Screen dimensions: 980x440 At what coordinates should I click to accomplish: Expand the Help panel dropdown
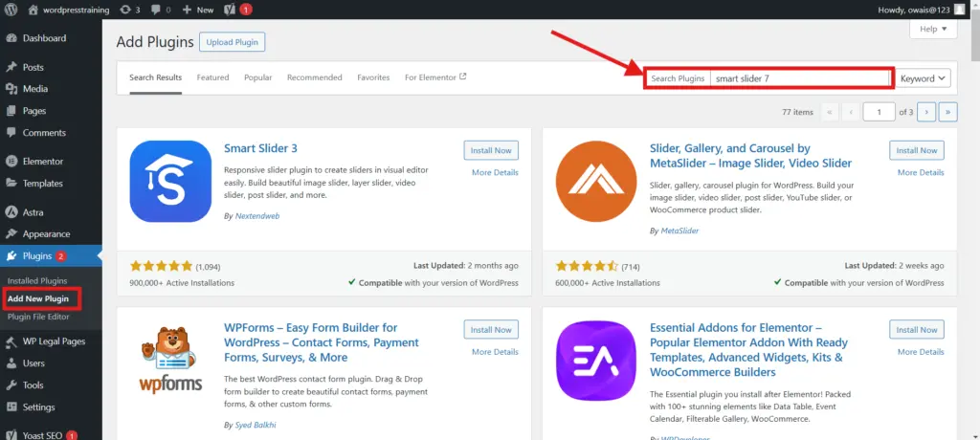coord(932,30)
